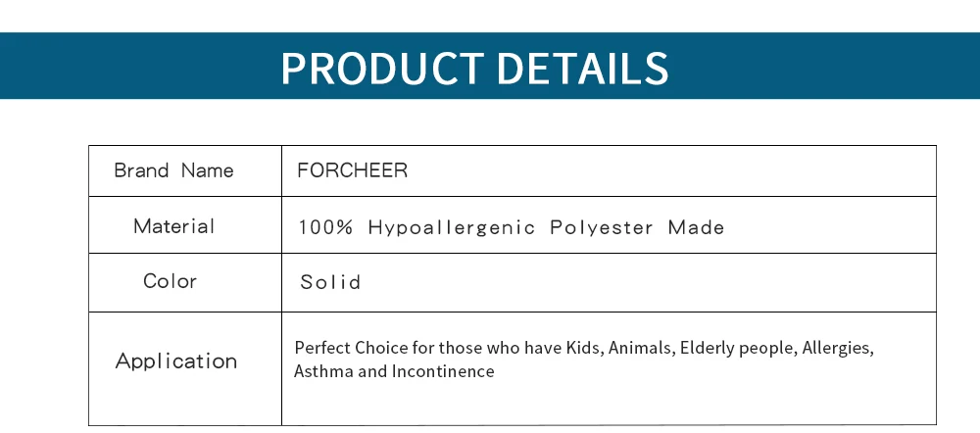Click the PRODUCT DETAILS banner heading
The height and width of the screenshot is (433, 980).
point(474,68)
